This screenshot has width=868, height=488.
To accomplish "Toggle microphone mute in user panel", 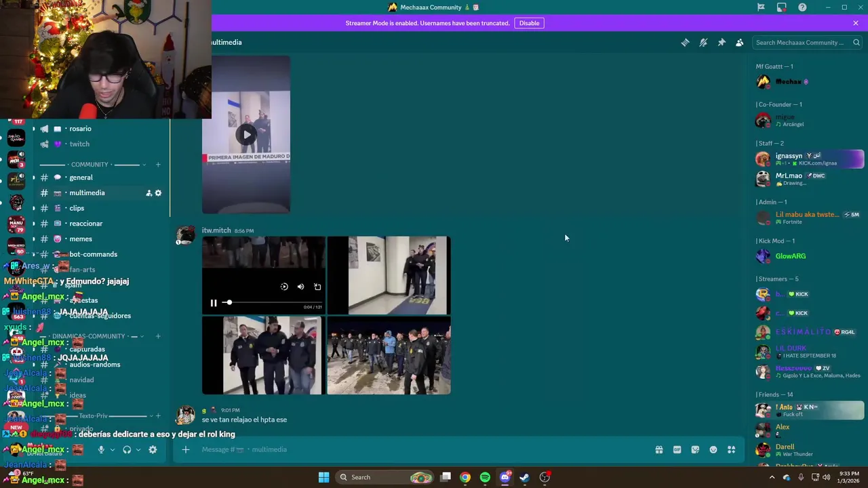I will point(101,449).
